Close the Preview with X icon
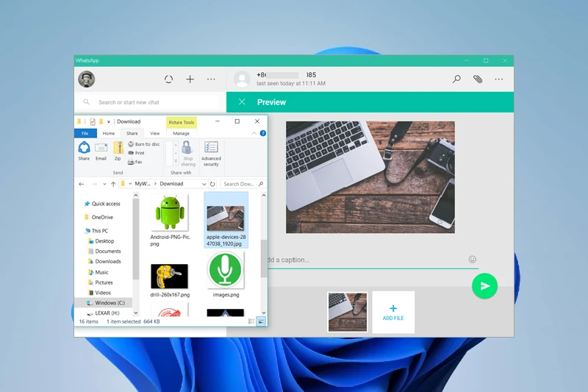Screen dimensions: 588x392 242,102
